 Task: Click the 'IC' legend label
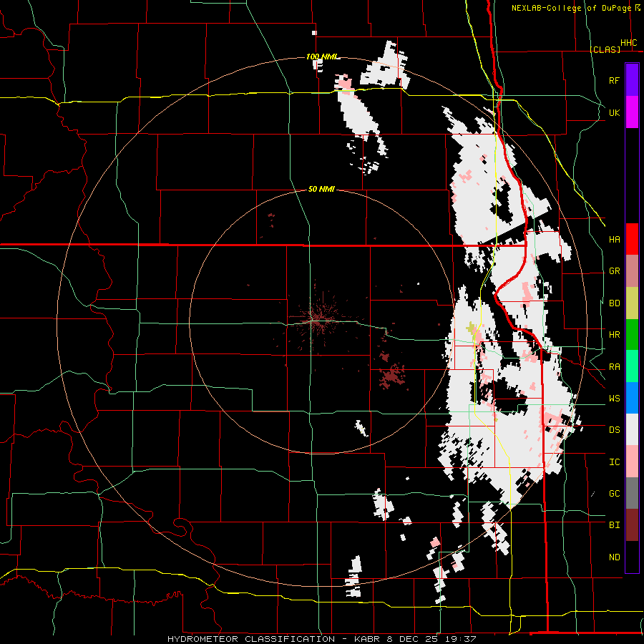point(614,462)
